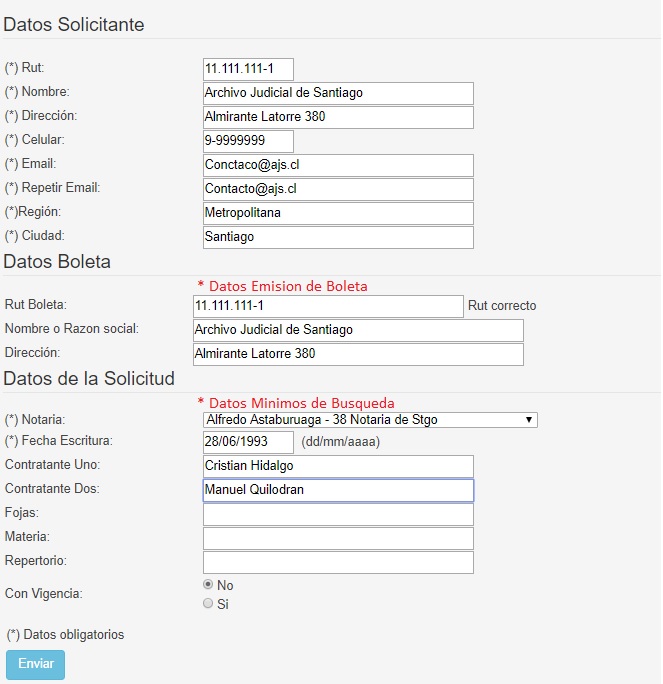The image size is (663, 684).
Task: Focus the empty Fojas input field
Action: 337,514
